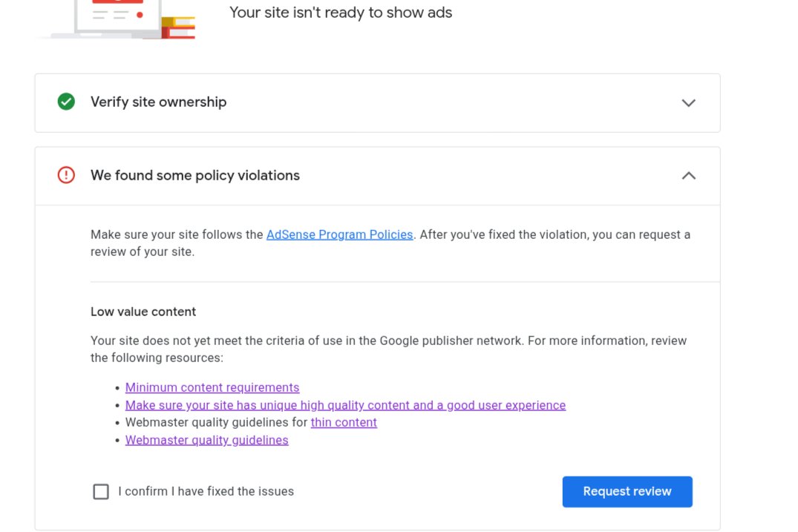Open the Minimum content requirements link

click(212, 387)
